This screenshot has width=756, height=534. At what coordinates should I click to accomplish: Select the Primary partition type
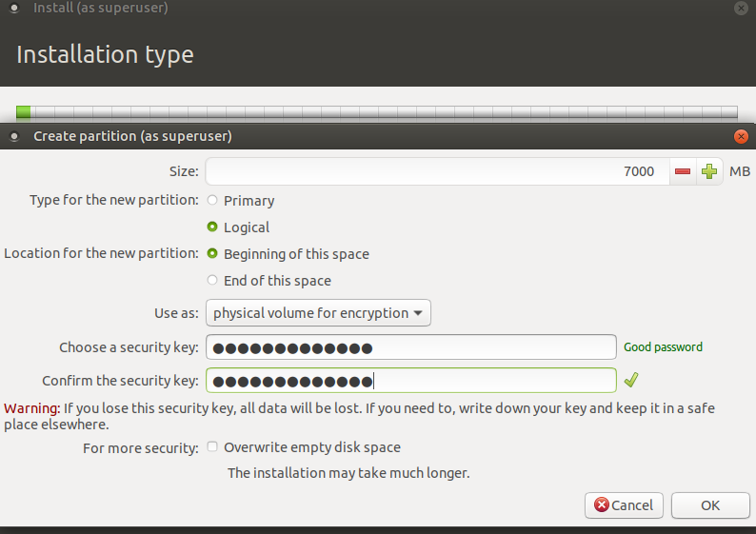(212, 200)
